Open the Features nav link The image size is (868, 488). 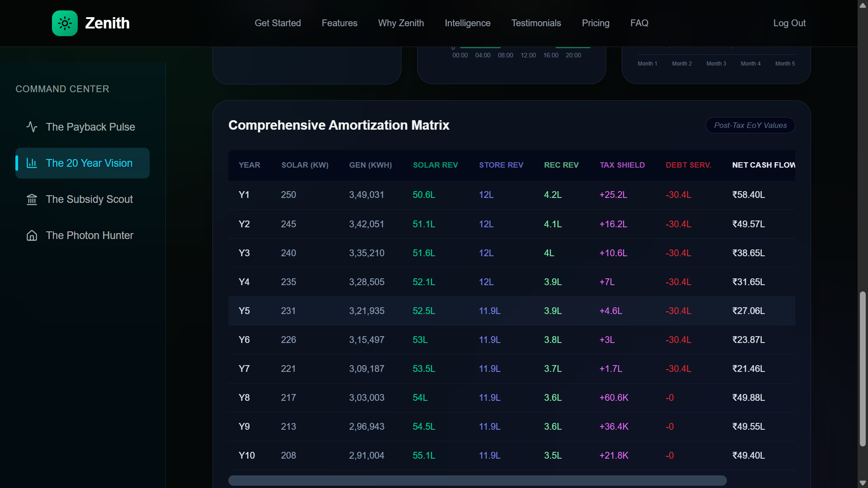coord(339,23)
